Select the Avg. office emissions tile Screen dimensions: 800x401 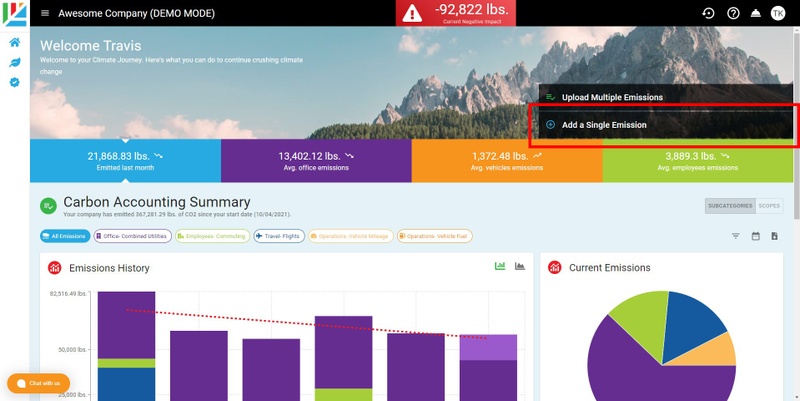click(316, 161)
